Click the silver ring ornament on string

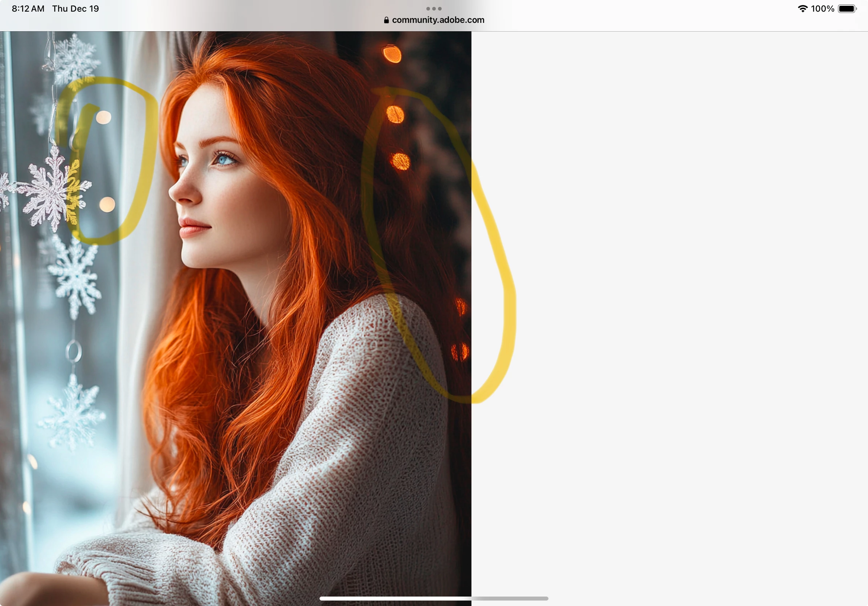click(x=73, y=351)
